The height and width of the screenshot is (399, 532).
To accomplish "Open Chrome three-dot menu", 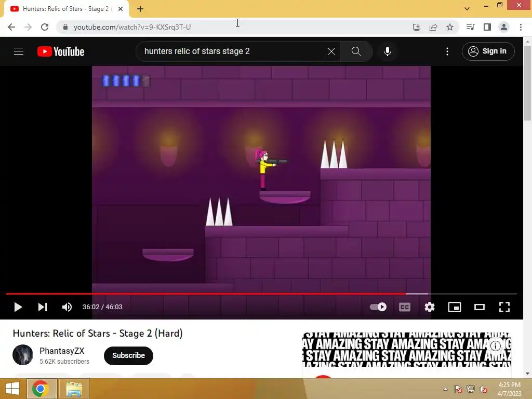I will pos(521,27).
